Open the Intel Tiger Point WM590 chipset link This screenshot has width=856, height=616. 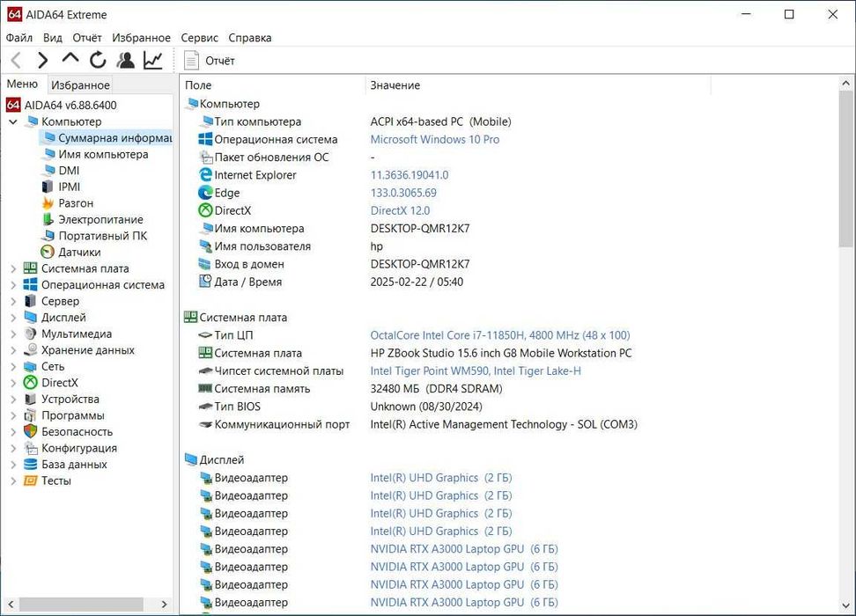pyautogui.click(x=476, y=371)
